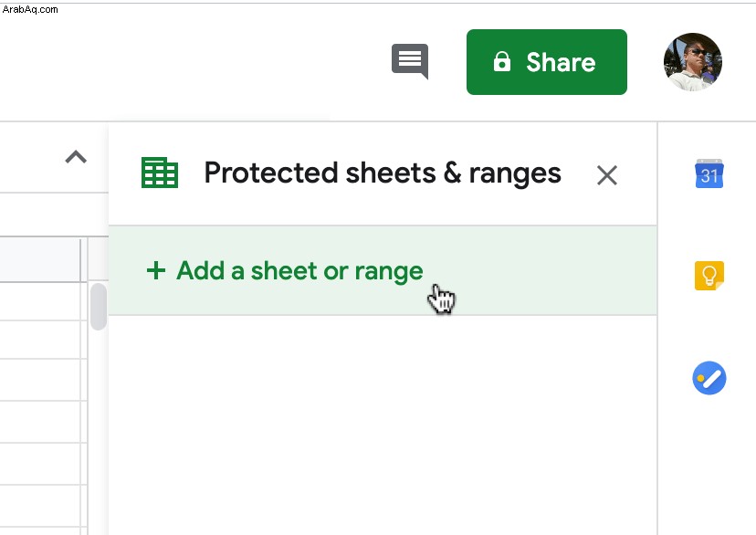
Task: Select the second spreadsheet row cell
Action: (x=40, y=340)
